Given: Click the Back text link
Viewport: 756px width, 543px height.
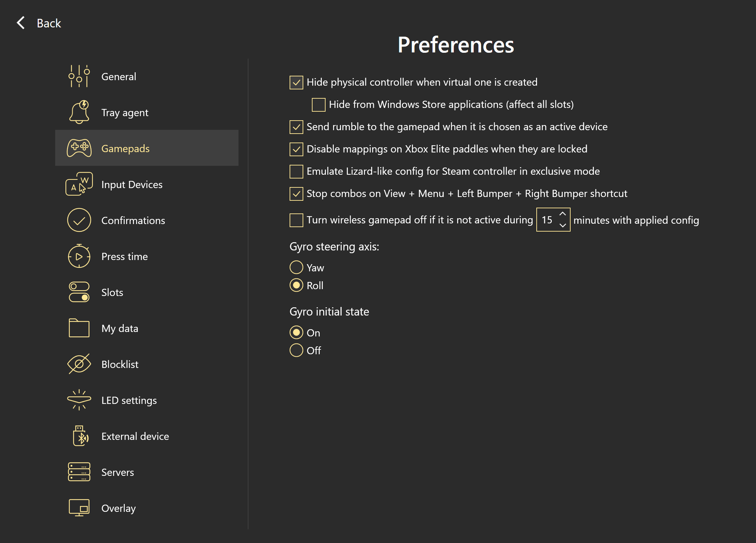Looking at the screenshot, I should [x=49, y=23].
